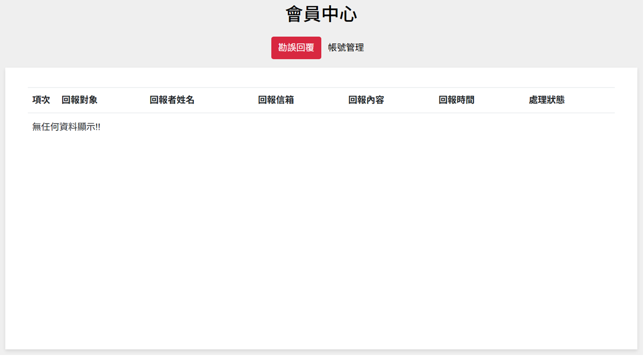This screenshot has height=357, width=644.
Task: Click gray background right of 帳號管理 tab
Action: [x=479, y=48]
